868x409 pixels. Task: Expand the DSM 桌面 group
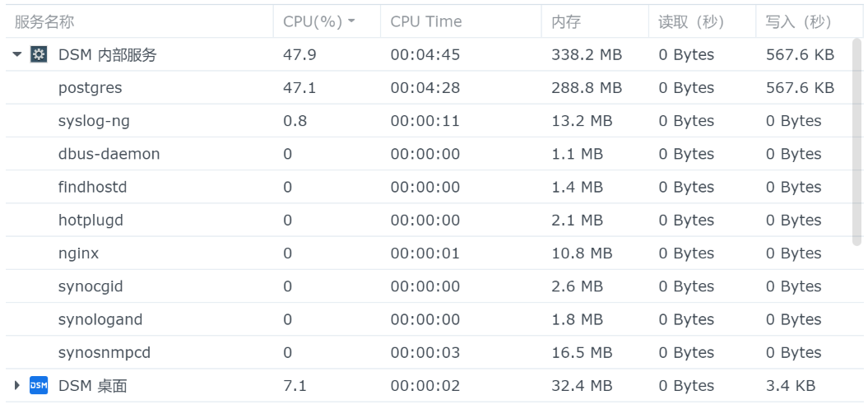coord(17,385)
